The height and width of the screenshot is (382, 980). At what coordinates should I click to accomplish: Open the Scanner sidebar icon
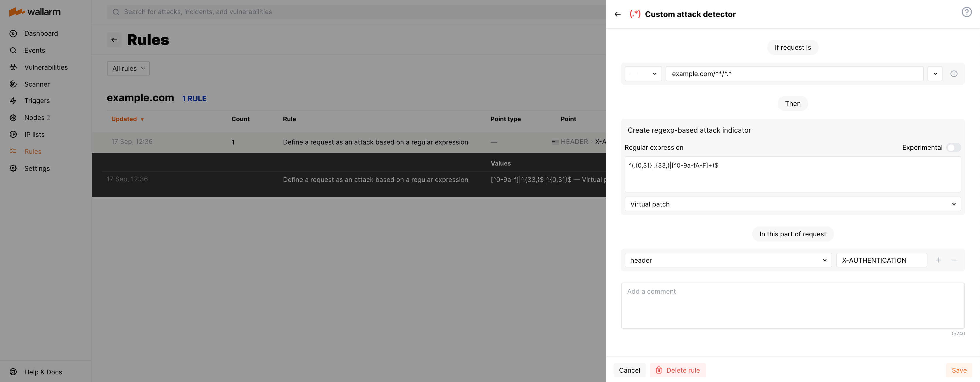(13, 84)
